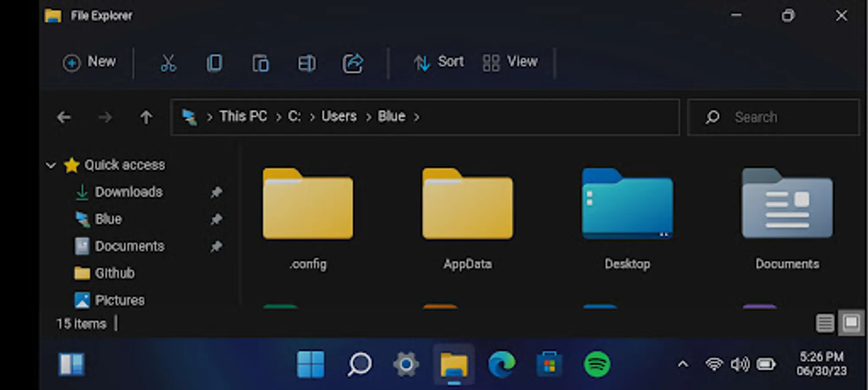
Task: Click the Paste icon in toolbar
Action: pos(260,64)
